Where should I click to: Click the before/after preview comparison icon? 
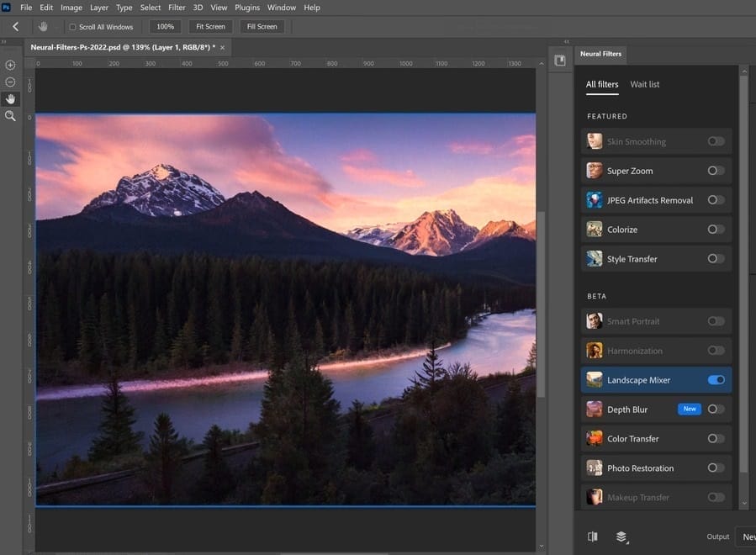tap(595, 536)
